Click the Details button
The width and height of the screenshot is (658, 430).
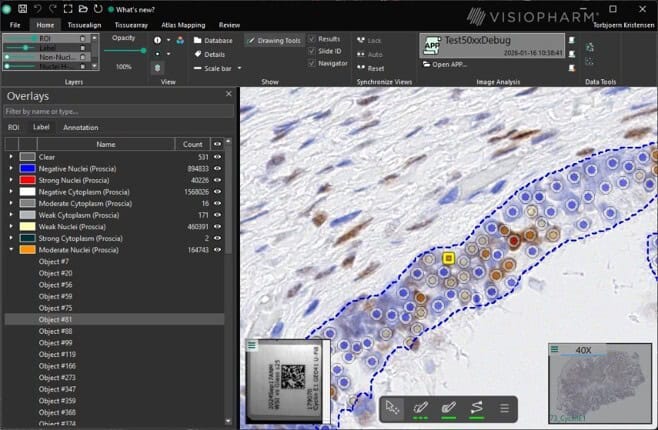[x=209, y=55]
